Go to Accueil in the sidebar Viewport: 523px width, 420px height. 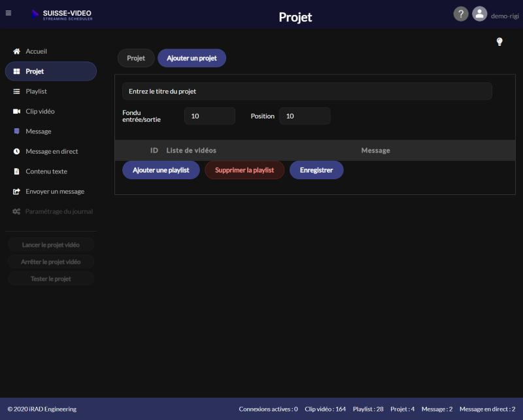point(36,52)
